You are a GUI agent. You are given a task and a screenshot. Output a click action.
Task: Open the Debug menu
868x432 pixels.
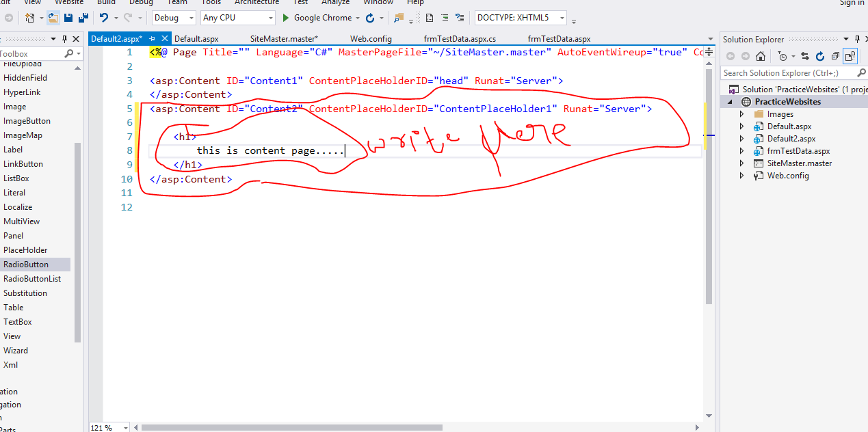tap(140, 3)
